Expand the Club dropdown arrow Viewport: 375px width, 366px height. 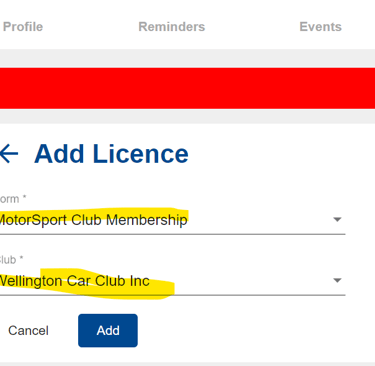[337, 280]
